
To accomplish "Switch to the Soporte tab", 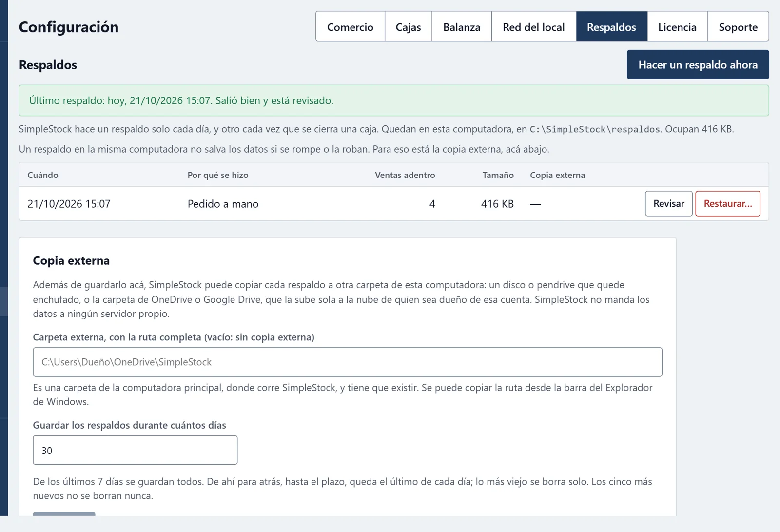I will click(x=738, y=27).
